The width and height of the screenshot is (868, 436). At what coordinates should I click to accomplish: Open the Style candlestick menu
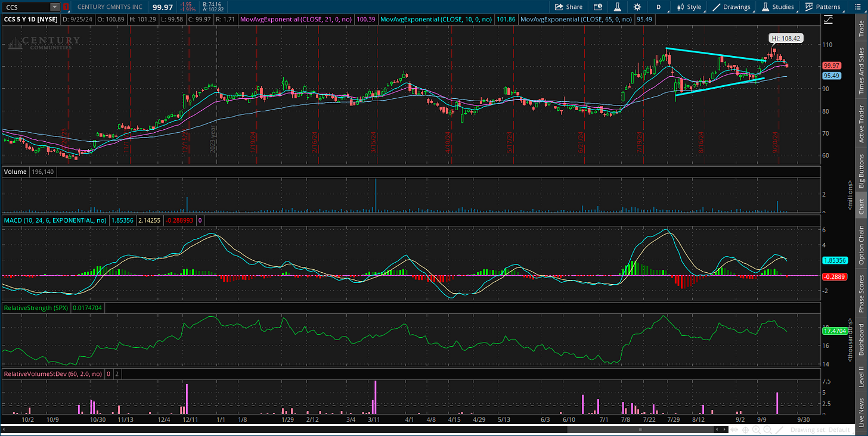[x=689, y=7]
